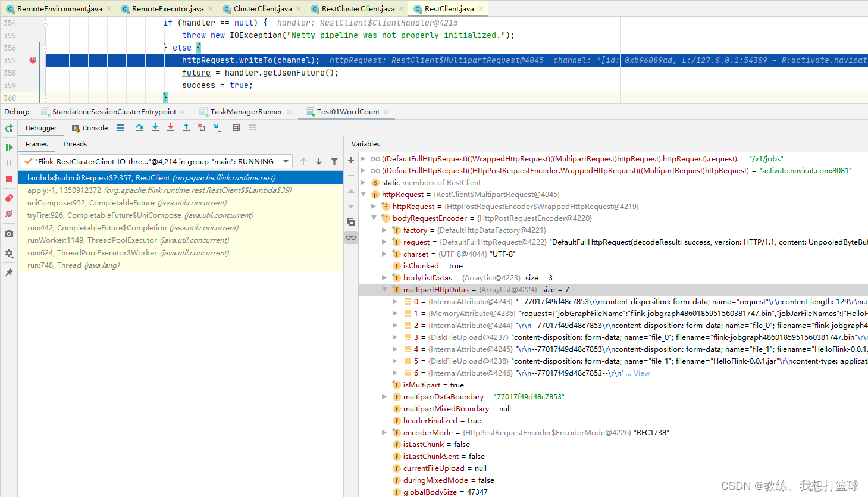Fold the code block at line 354
868x497 pixels.
[x=45, y=23]
